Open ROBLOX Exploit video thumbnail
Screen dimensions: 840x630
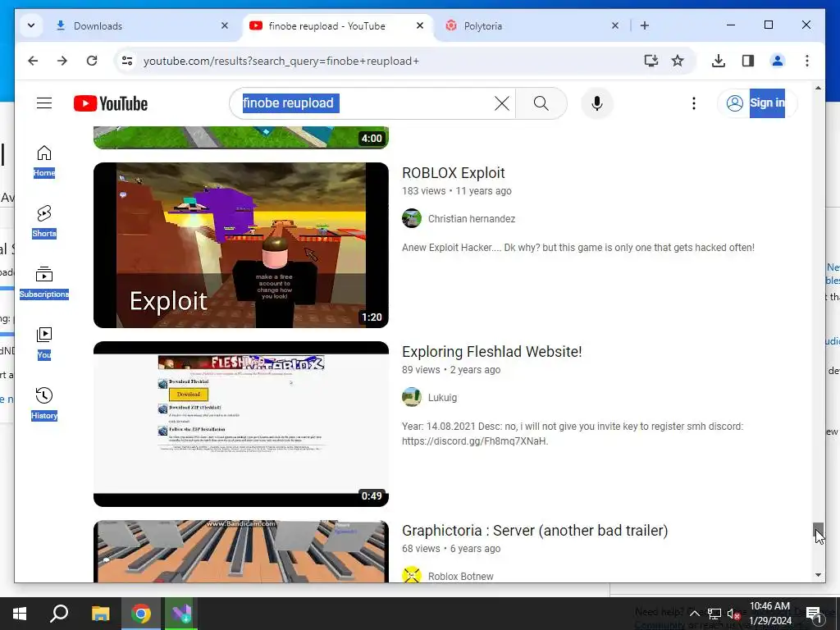241,245
